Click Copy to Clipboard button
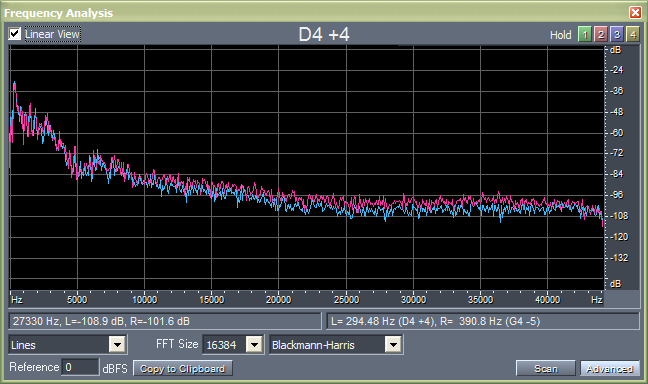The width and height of the screenshot is (648, 384). [x=182, y=368]
